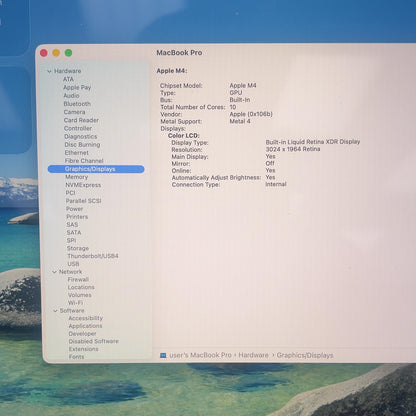Collapse the Network section chevron
This screenshot has width=416, height=416.
pyautogui.click(x=55, y=272)
